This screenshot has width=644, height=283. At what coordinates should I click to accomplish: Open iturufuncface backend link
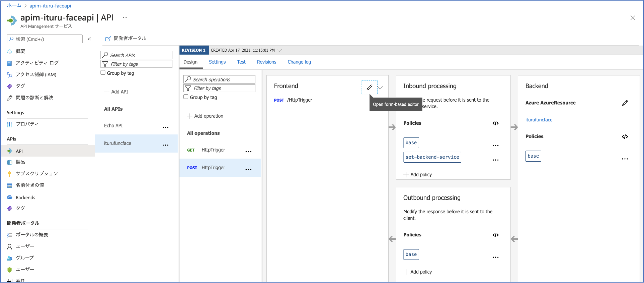(x=539, y=120)
